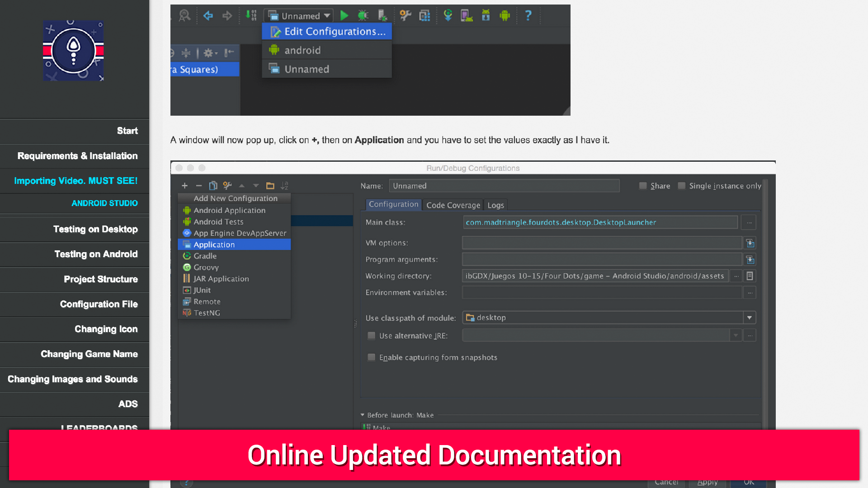Click the plus Add New Configuration icon

(x=184, y=186)
